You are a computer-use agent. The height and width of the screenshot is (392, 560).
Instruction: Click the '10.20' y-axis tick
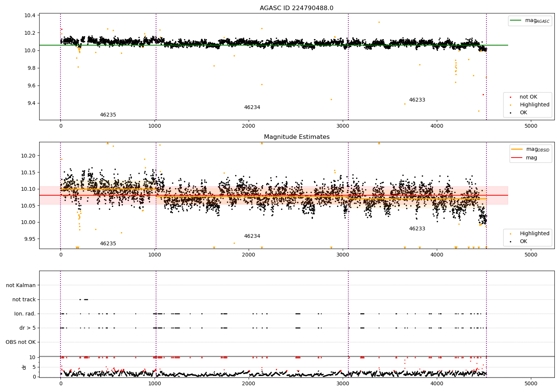coord(29,156)
